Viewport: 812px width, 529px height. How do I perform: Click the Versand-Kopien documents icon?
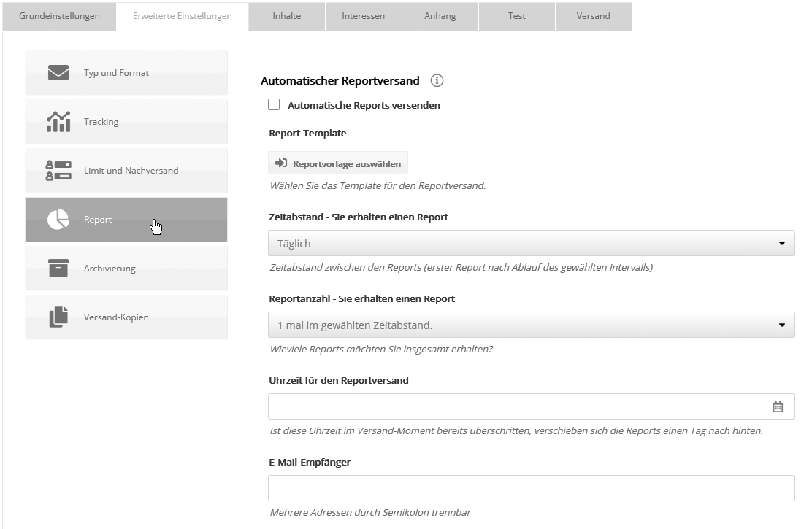(x=58, y=317)
